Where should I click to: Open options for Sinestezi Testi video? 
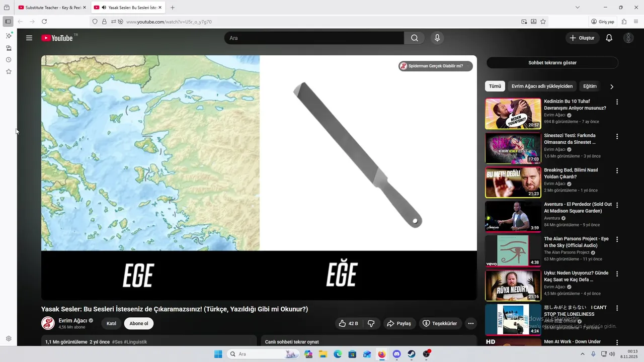coord(617,136)
